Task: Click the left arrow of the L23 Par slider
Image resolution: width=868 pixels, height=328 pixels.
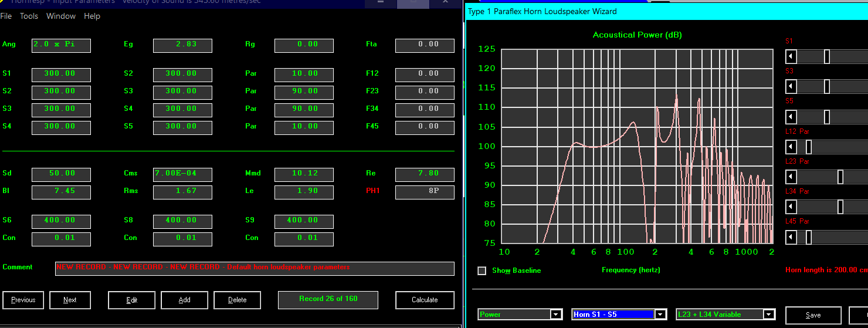Action: coord(791,177)
